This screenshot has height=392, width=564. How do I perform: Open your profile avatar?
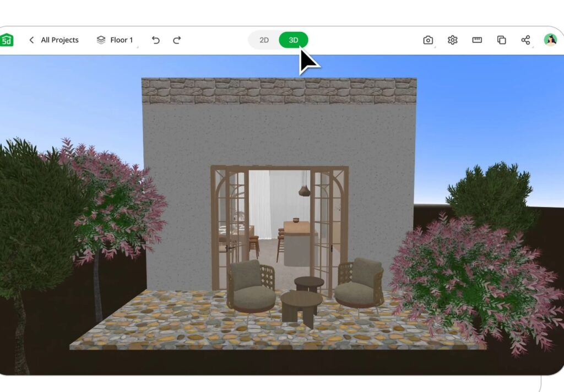(x=549, y=40)
